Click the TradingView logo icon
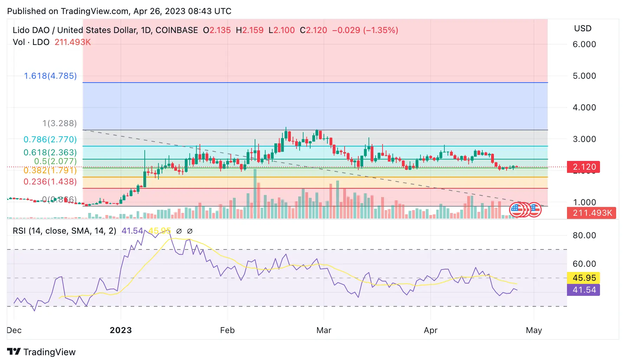The width and height of the screenshot is (626, 364). [14, 351]
